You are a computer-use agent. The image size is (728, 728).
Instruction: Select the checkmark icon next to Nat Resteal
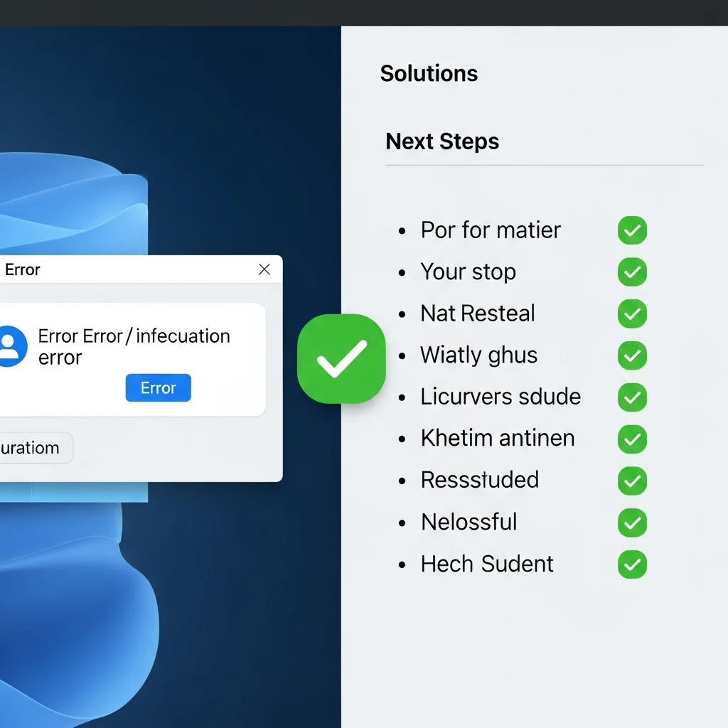click(631, 314)
